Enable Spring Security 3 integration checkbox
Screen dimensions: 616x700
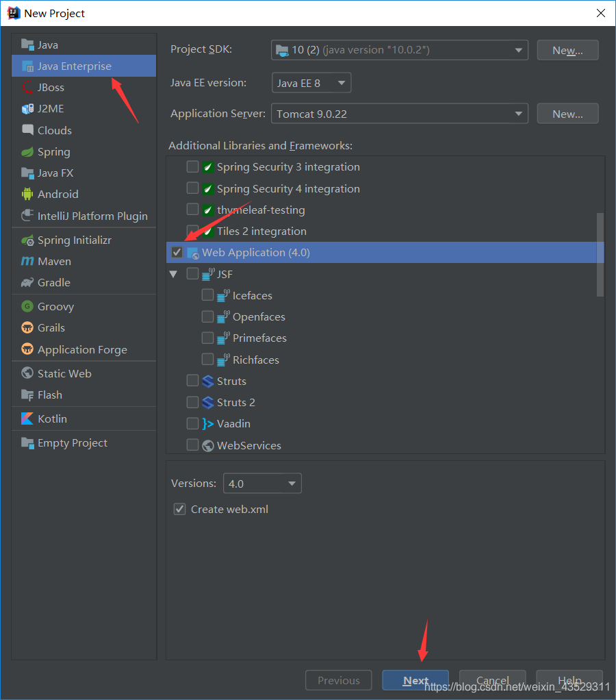point(193,166)
